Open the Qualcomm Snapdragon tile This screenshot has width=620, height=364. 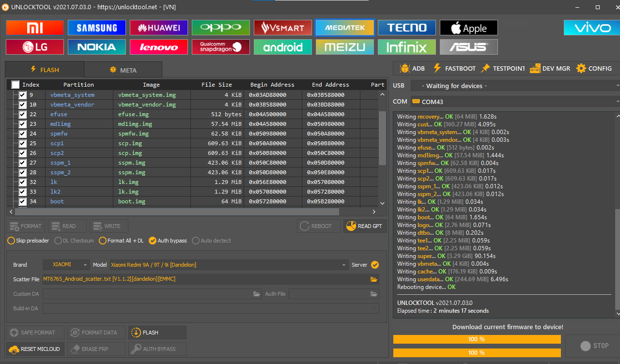[x=221, y=47]
